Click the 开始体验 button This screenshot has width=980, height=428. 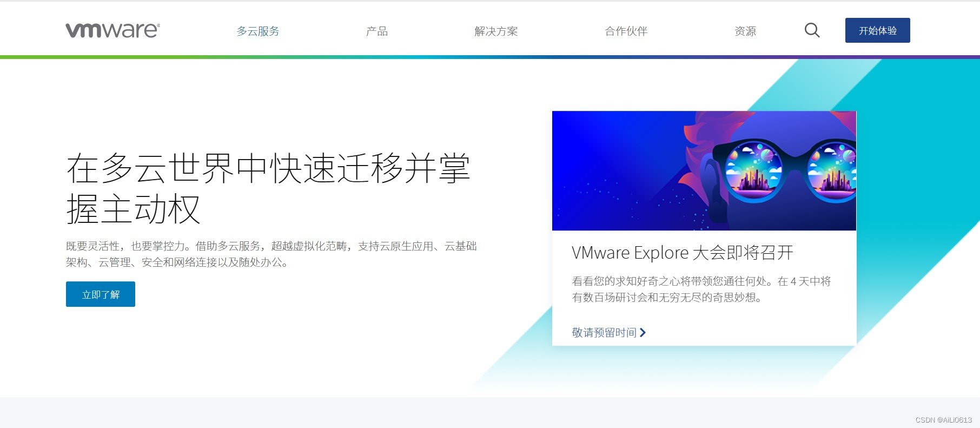click(x=877, y=30)
